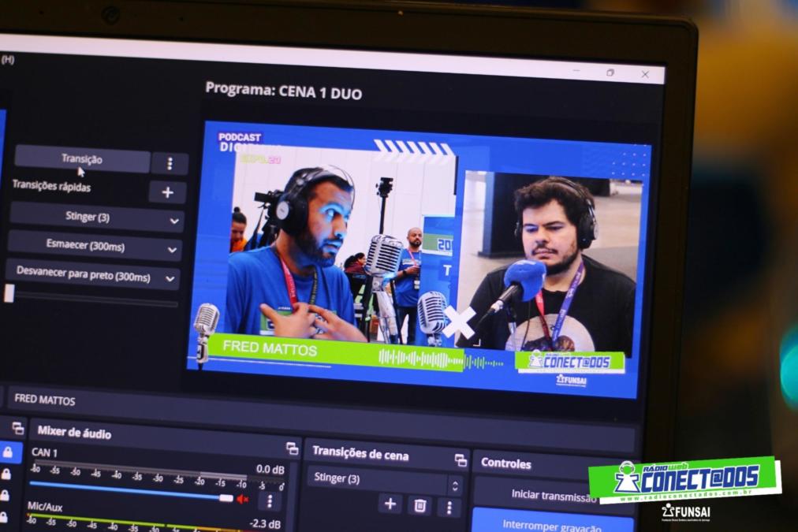Click the -2.3 dB value for Mic/Aux
Image resolution: width=798 pixels, height=532 pixels.
pos(265,523)
